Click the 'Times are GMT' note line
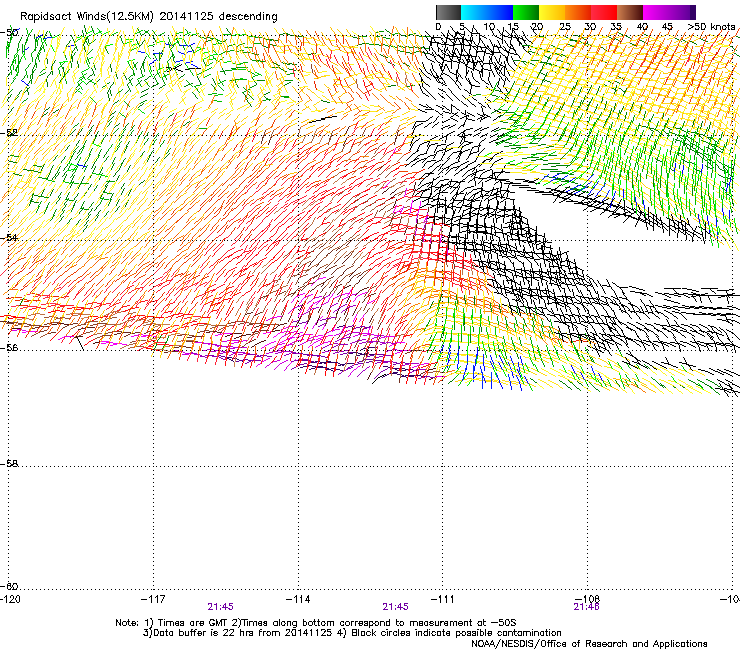 (x=316, y=623)
